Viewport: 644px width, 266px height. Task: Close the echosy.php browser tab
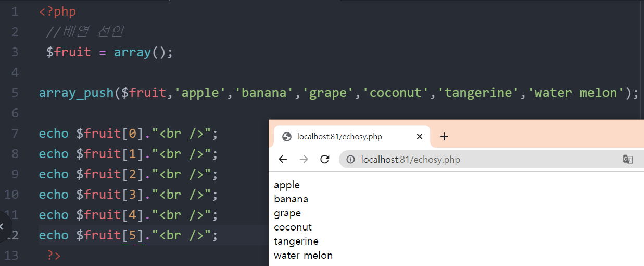420,137
